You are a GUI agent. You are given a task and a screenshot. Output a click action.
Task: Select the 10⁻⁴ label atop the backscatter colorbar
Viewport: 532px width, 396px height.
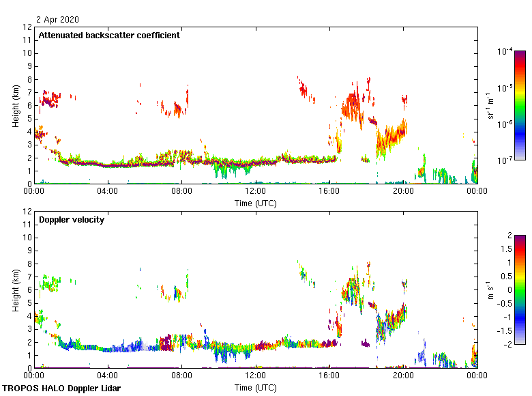(x=505, y=51)
